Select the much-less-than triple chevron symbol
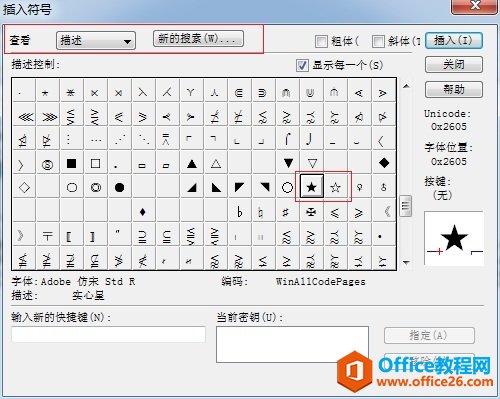The image size is (500, 399). (x=25, y=117)
